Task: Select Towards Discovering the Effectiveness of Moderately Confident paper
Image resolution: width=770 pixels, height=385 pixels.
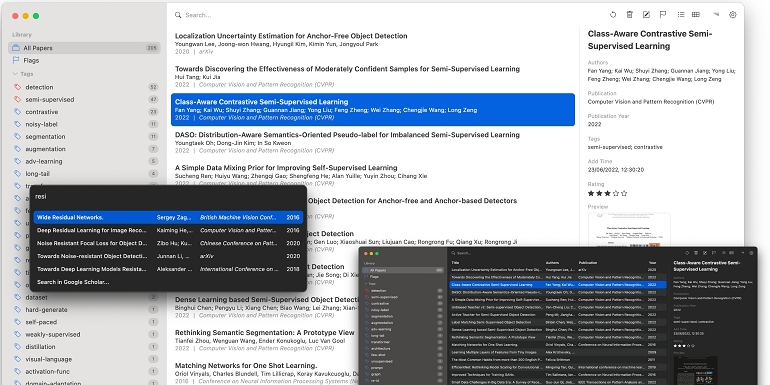Action: pos(373,76)
